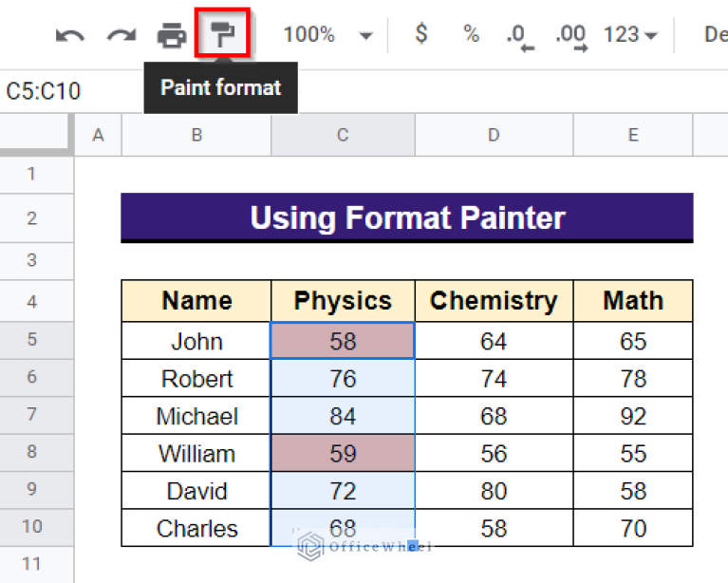Activate the Paint format tool

coord(222,36)
